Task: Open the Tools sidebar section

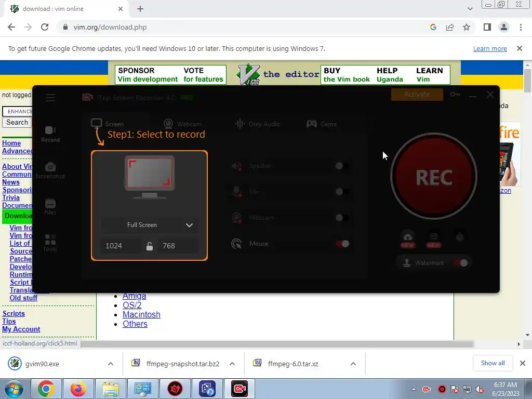Action: tap(50, 243)
